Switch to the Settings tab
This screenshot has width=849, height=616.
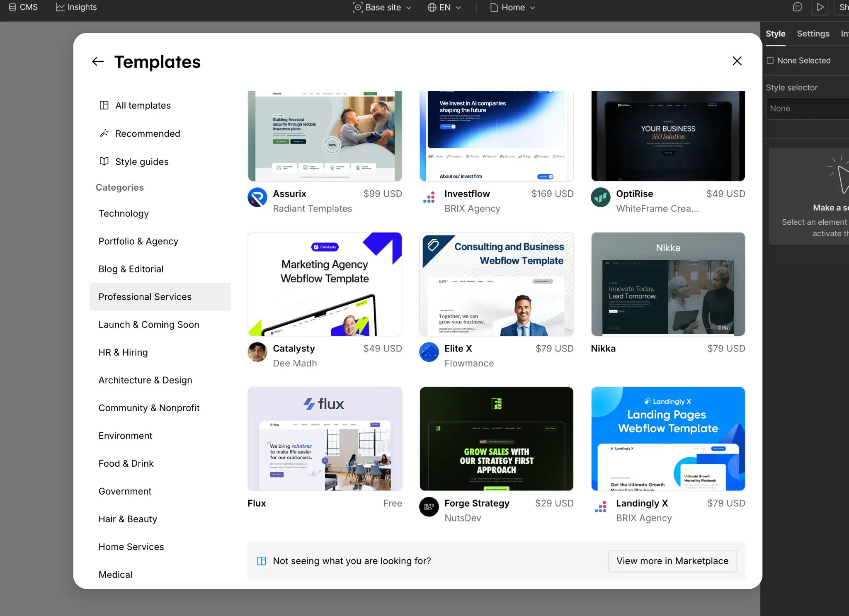813,34
